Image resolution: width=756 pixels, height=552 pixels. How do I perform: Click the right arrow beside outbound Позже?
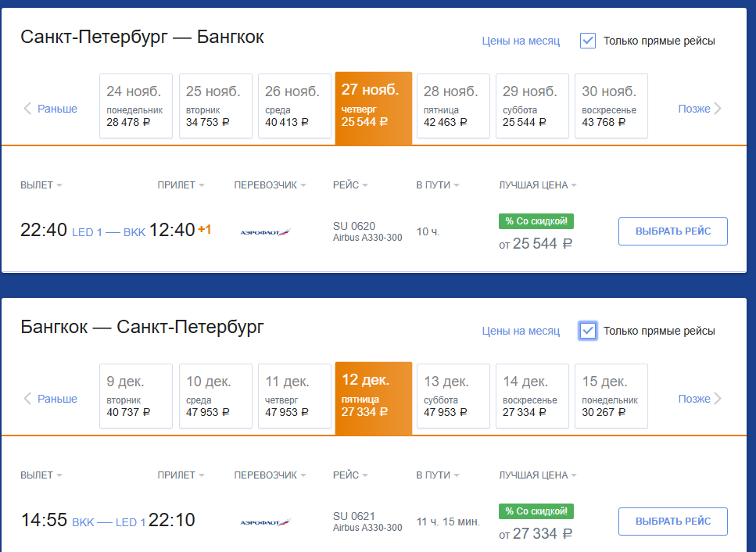pyautogui.click(x=718, y=109)
